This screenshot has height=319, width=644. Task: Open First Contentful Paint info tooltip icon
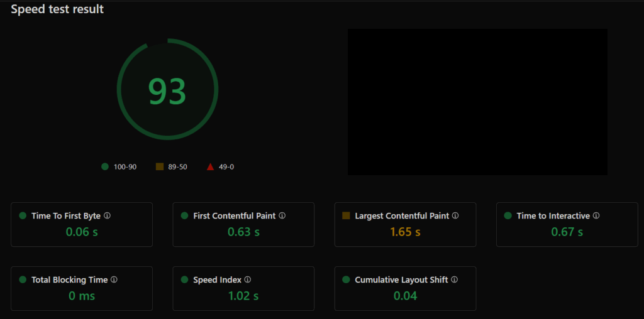(x=282, y=215)
